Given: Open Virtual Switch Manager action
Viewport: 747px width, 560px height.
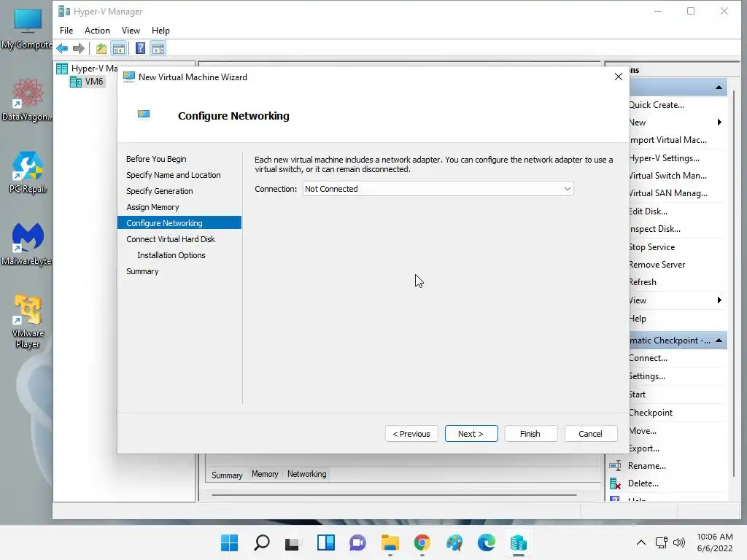Looking at the screenshot, I should (x=667, y=176).
